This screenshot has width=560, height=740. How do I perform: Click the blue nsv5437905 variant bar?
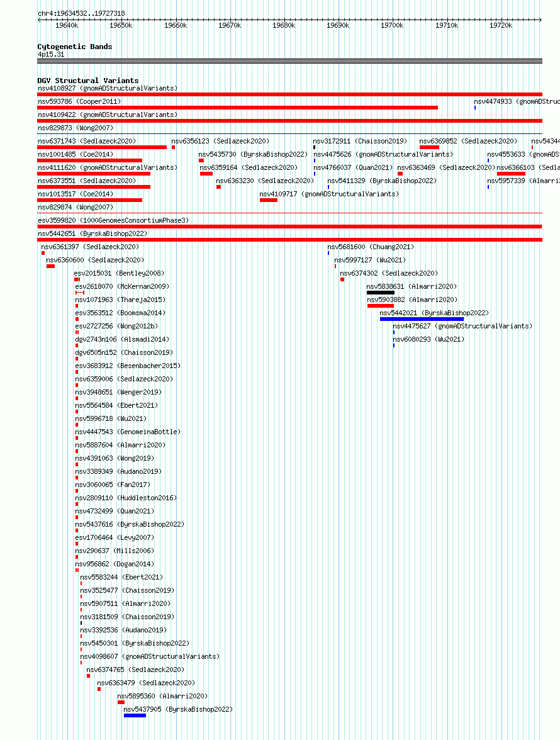click(135, 715)
